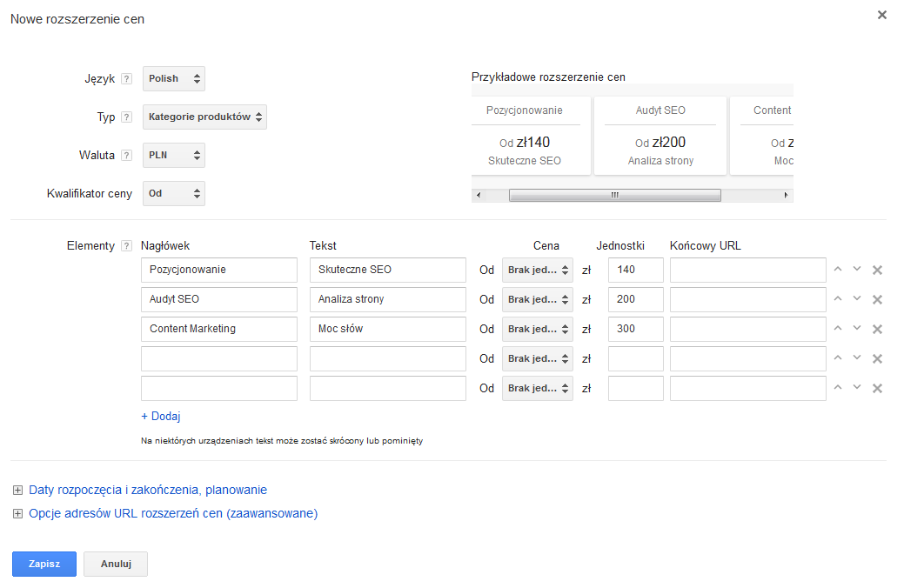Move last empty row up
The image size is (904, 588).
838,387
